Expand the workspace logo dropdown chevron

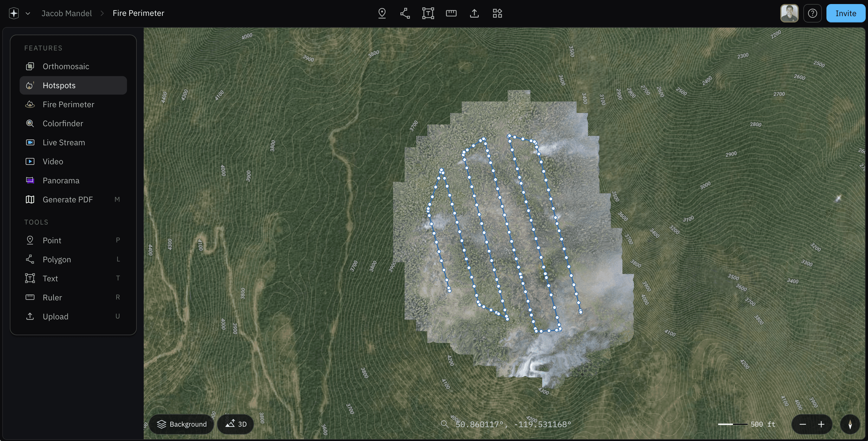28,14
